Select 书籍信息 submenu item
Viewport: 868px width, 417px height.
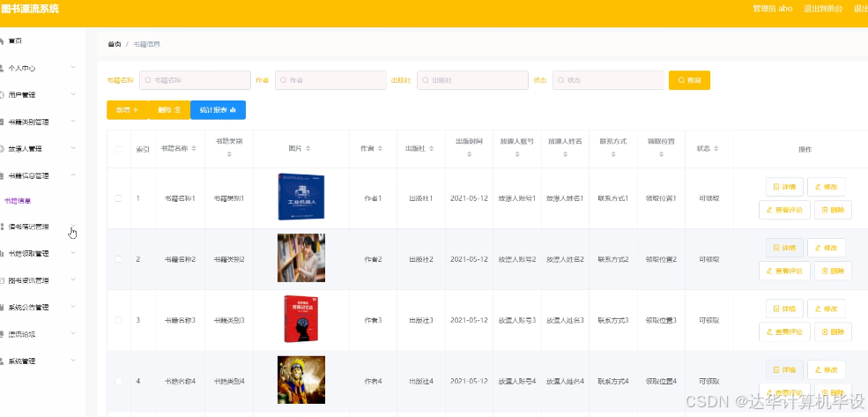pyautogui.click(x=18, y=201)
